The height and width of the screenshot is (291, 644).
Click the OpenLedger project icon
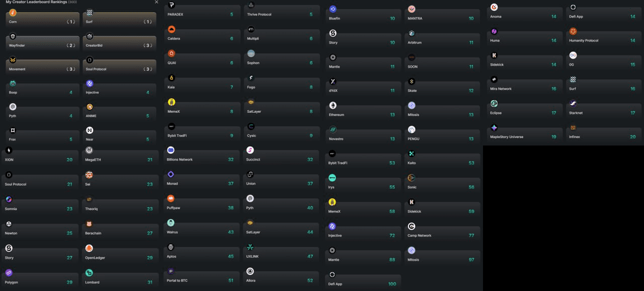(x=89, y=248)
